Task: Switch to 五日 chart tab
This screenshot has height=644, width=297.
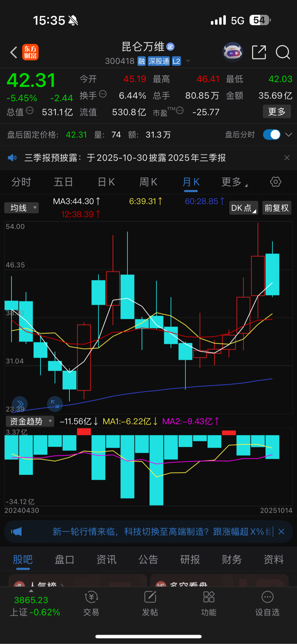Action: click(x=63, y=182)
